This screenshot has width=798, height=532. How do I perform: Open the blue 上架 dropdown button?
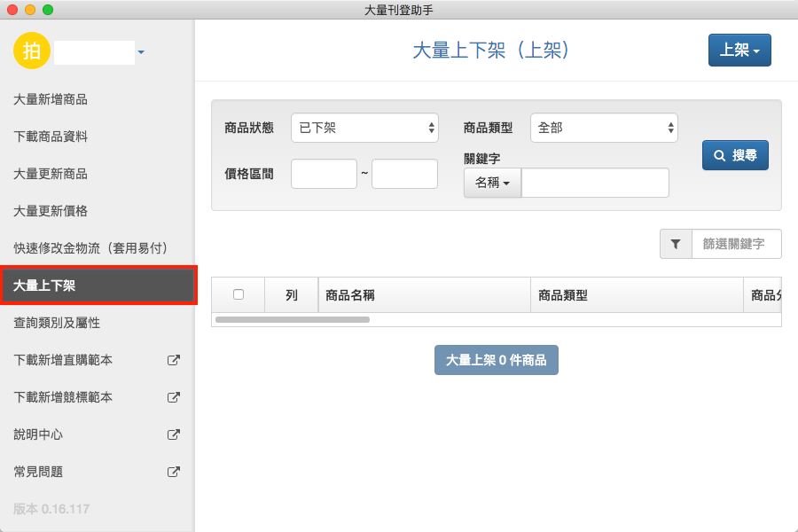739,51
